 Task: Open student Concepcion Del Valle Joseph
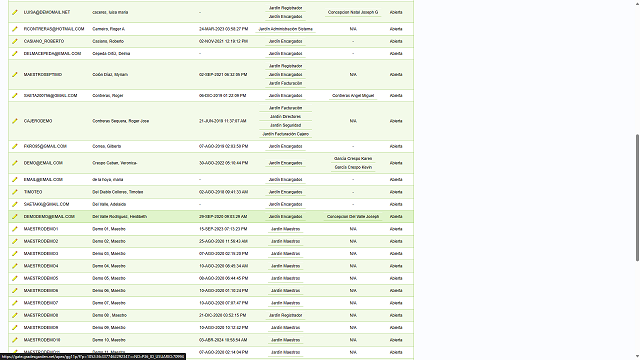(x=353, y=217)
